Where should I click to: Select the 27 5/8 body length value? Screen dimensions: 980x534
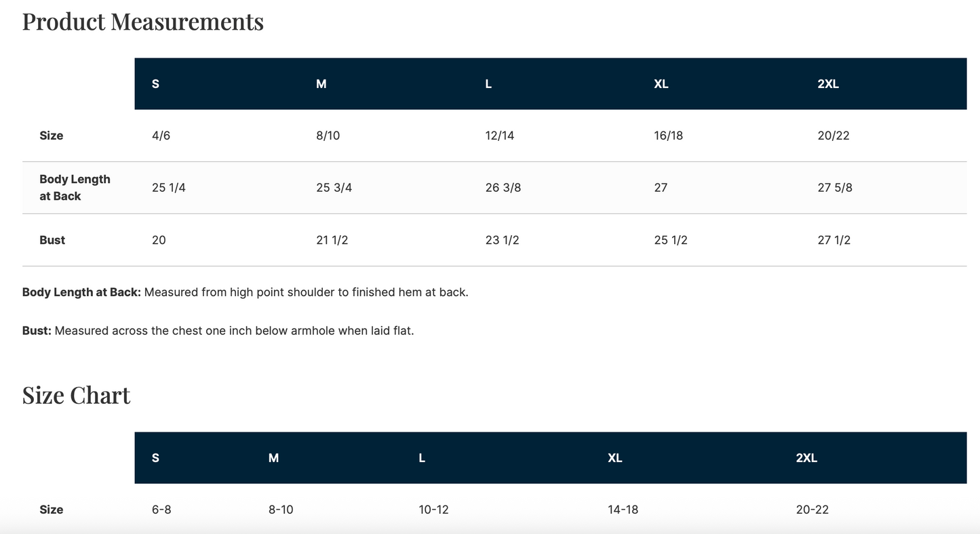(x=835, y=188)
